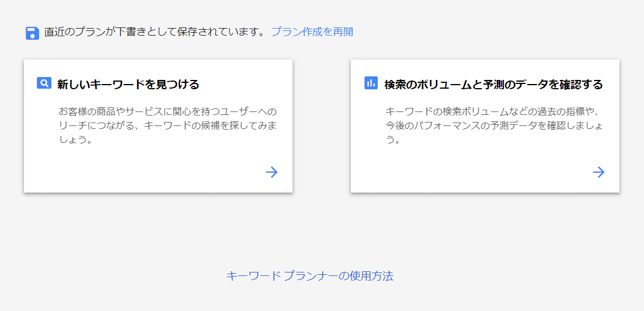Click the bar chart search volume icon
This screenshot has width=644, height=311.
click(x=371, y=83)
